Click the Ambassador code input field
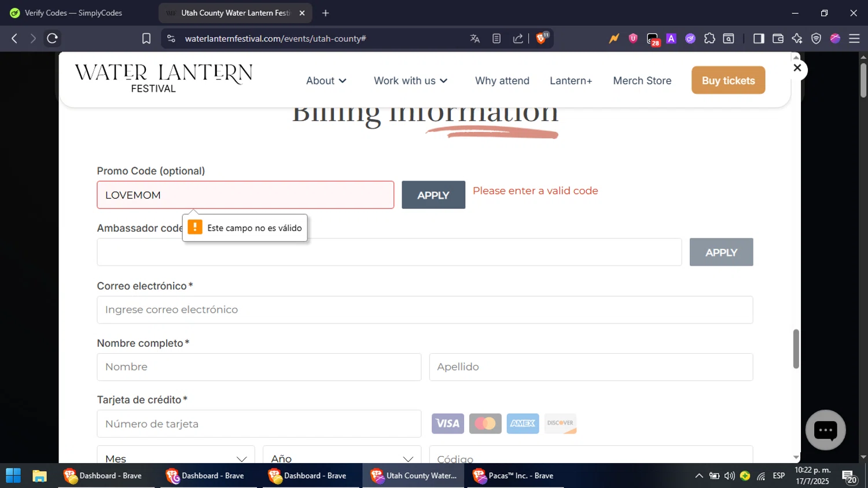Viewport: 868px width, 488px height. click(x=389, y=252)
